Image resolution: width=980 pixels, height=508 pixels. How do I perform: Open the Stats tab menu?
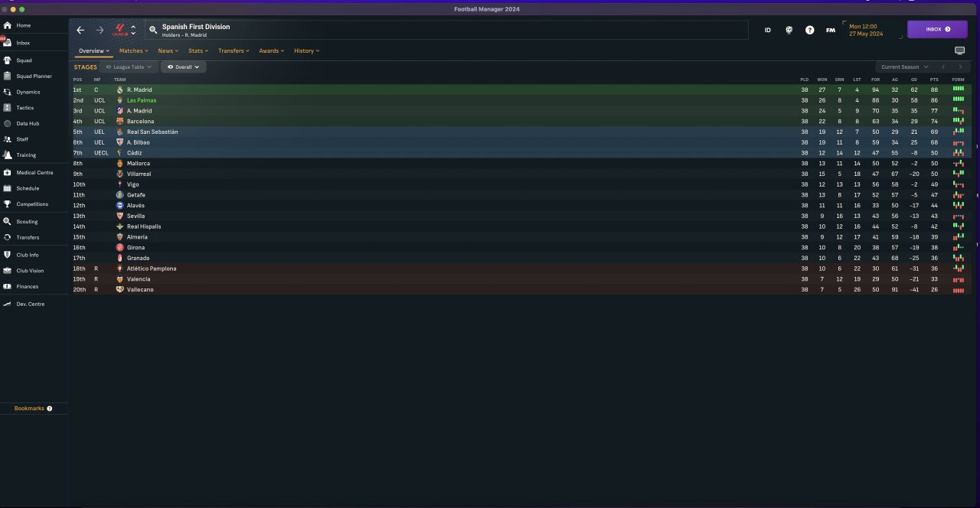coord(198,50)
